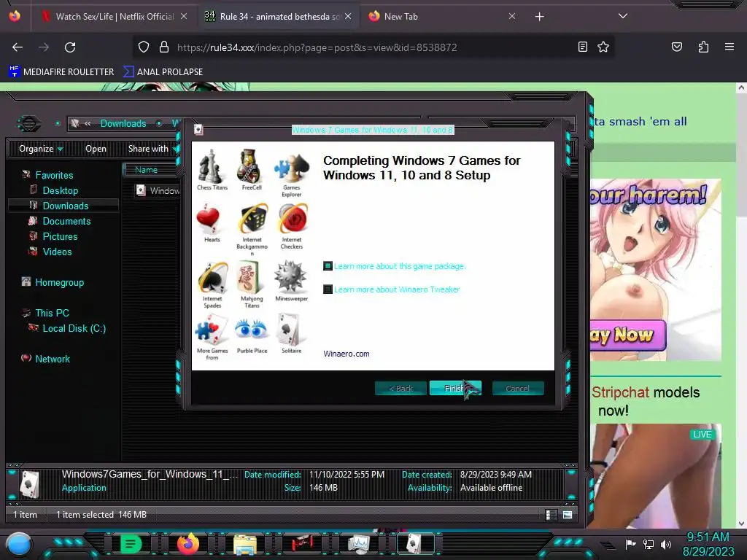The image size is (747, 560).
Task: Open the Firefox hamburger application menu
Action: [x=729, y=47]
